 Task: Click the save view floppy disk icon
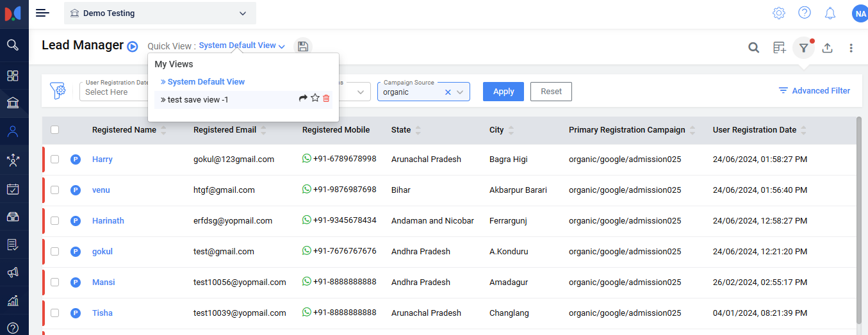(x=303, y=47)
